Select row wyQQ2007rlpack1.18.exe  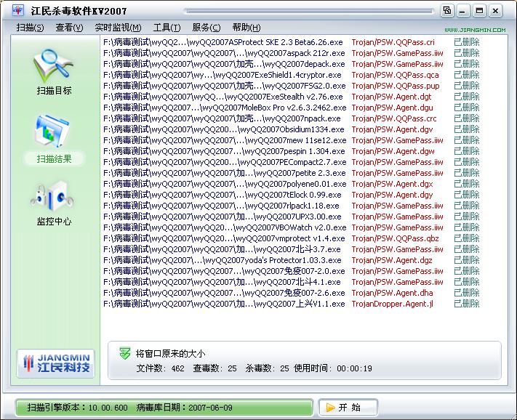click(292, 206)
